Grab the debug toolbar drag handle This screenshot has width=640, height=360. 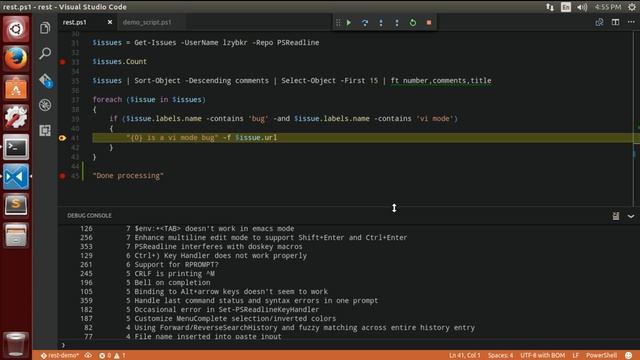pos(338,22)
